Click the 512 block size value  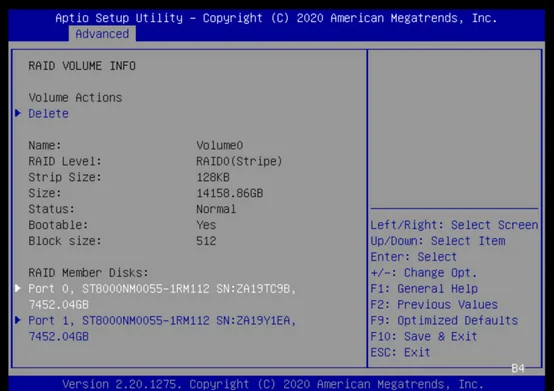pos(206,241)
